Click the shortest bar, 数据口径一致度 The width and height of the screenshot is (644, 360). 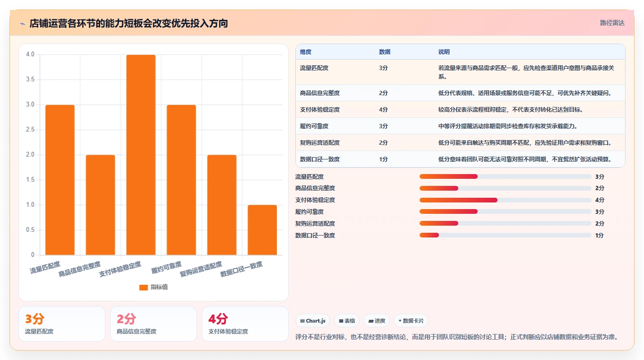[262, 230]
